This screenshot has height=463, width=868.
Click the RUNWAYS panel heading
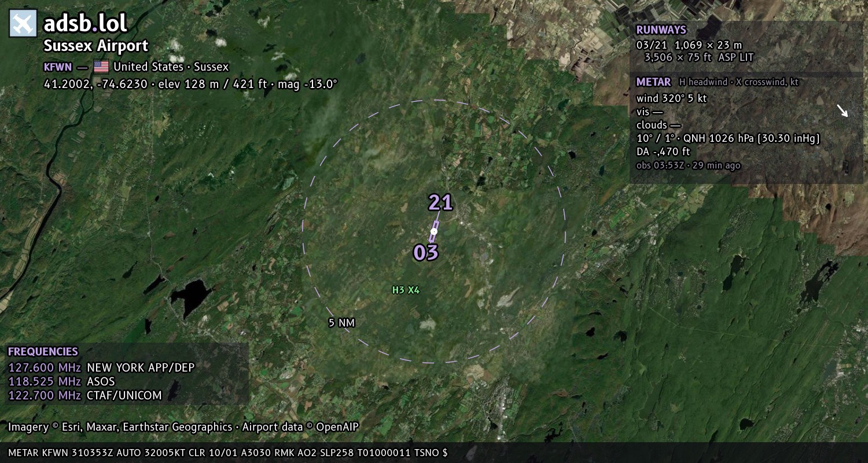(x=661, y=30)
